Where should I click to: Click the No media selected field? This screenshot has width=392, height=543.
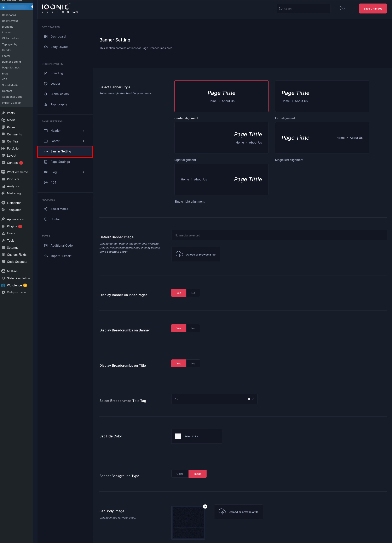279,235
